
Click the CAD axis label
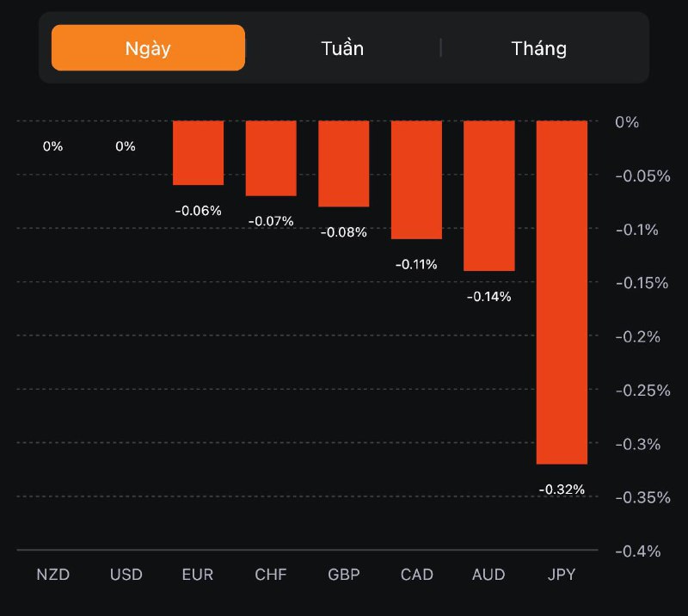416,575
